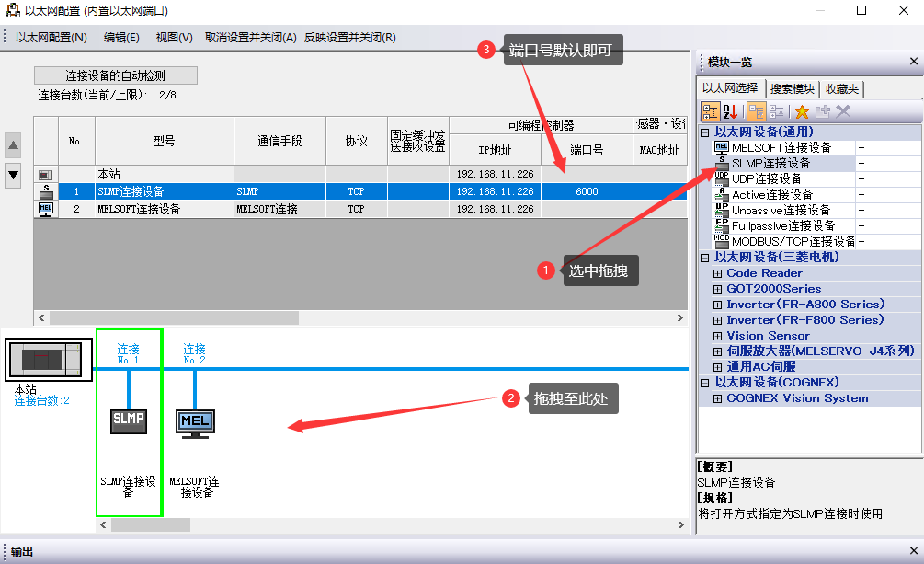This screenshot has width=924, height=564.
Task: Select the Active连接设备 icon in module list
Action: coord(722,194)
